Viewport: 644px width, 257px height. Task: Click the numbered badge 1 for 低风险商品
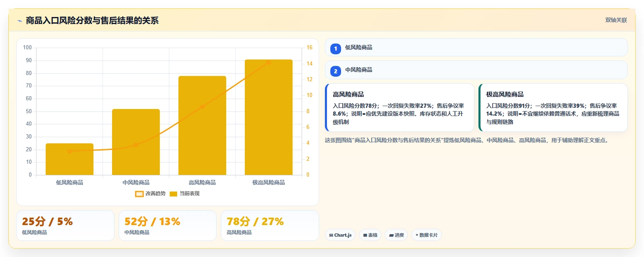tap(336, 48)
